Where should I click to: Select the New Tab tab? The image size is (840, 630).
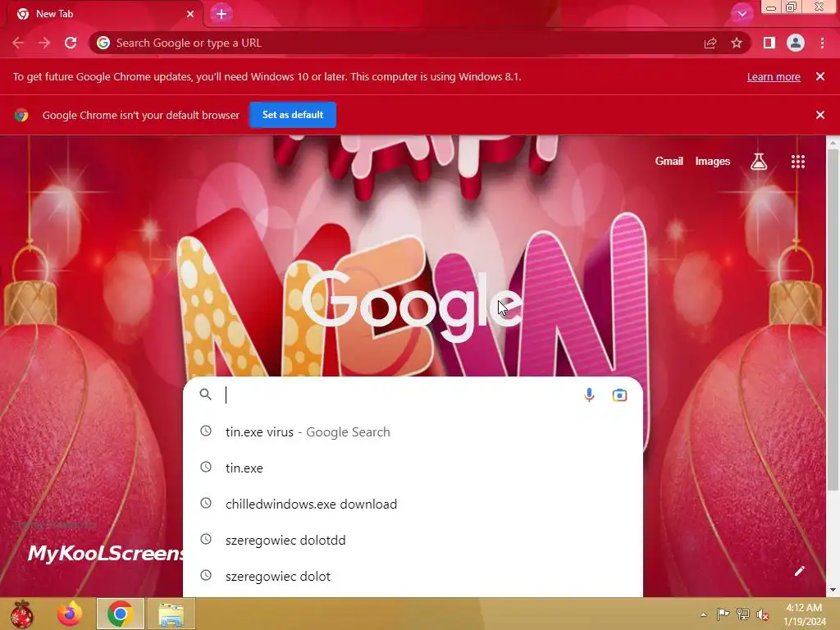point(104,14)
